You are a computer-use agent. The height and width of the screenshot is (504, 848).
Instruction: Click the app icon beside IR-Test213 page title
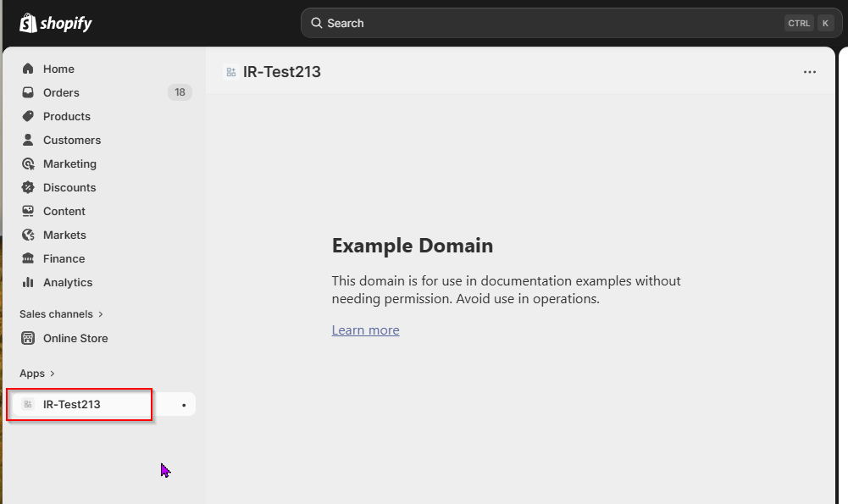231,72
